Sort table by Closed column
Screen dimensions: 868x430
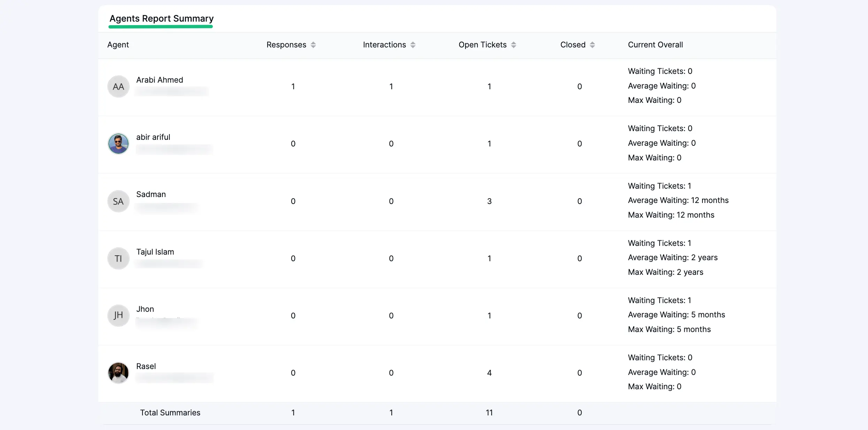[x=592, y=45]
